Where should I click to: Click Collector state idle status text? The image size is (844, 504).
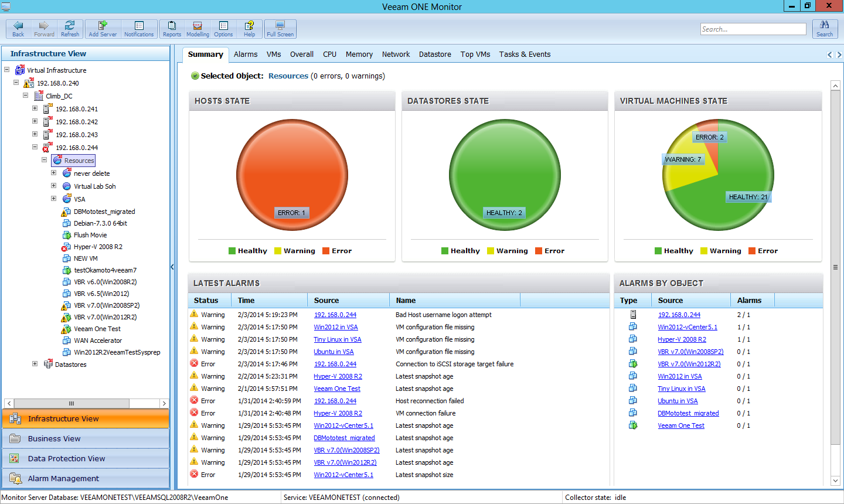[595, 497]
